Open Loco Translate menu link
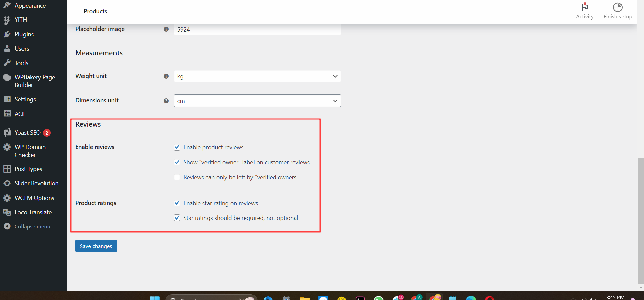The image size is (644, 300). click(33, 212)
